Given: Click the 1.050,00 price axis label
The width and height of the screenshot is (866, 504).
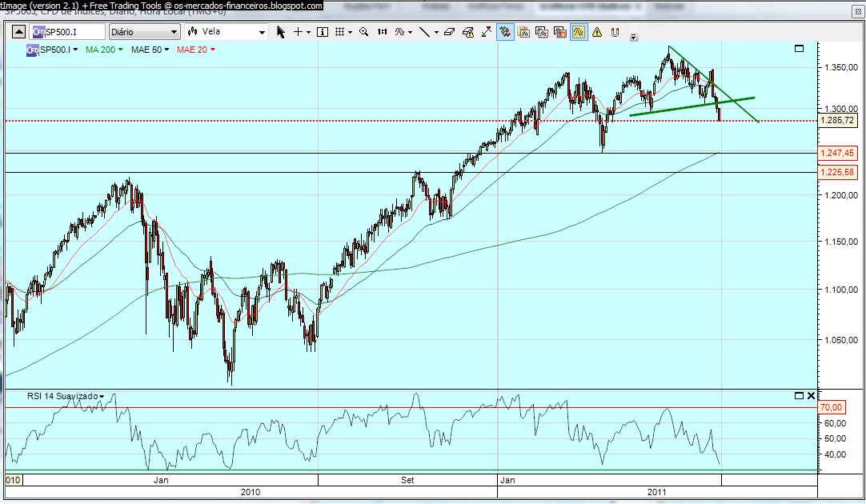Looking at the screenshot, I should pos(841,340).
